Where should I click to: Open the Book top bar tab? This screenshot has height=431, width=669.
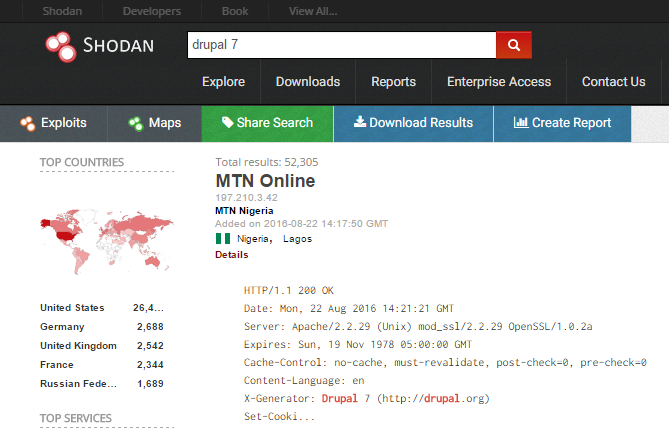point(235,11)
